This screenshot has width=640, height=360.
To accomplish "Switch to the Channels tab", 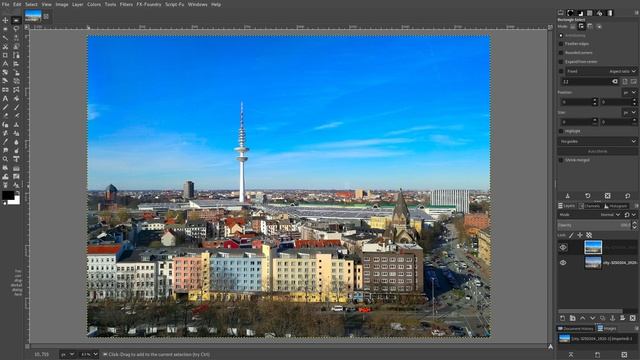I will pos(589,206).
